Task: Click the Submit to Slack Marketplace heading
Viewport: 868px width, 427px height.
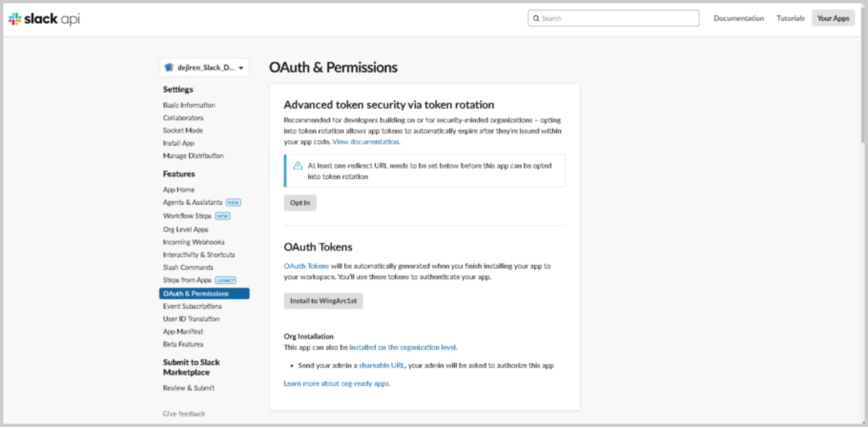Action: [191, 368]
